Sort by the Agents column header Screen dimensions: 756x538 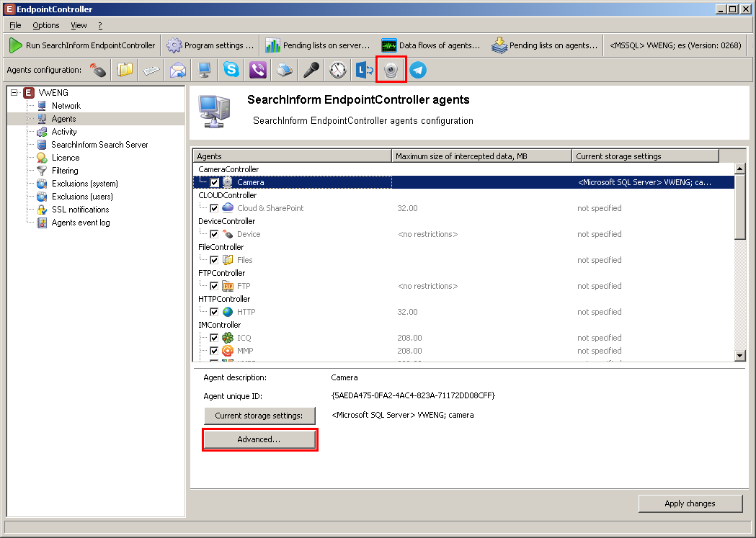pos(292,156)
